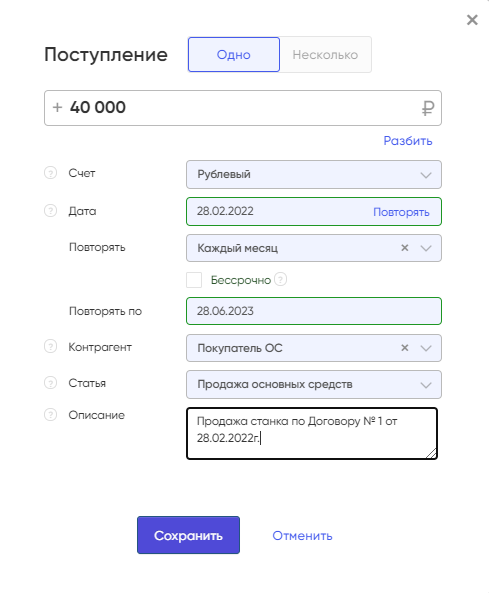Switch to the Несколько tab

pyautogui.click(x=325, y=54)
